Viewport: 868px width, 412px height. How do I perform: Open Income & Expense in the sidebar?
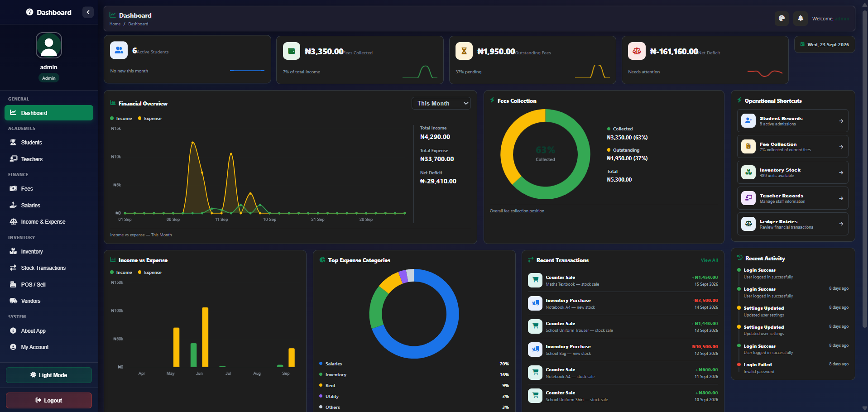click(49, 222)
